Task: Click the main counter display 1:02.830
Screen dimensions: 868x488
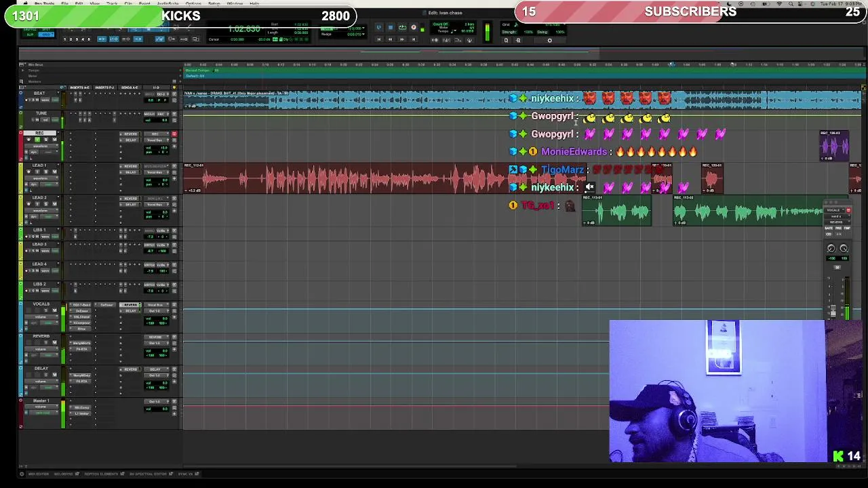Action: pos(244,29)
